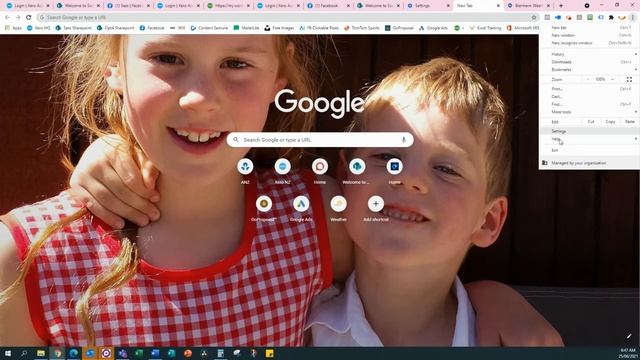
Task: Choose New incognito window menu item
Action: click(x=589, y=43)
